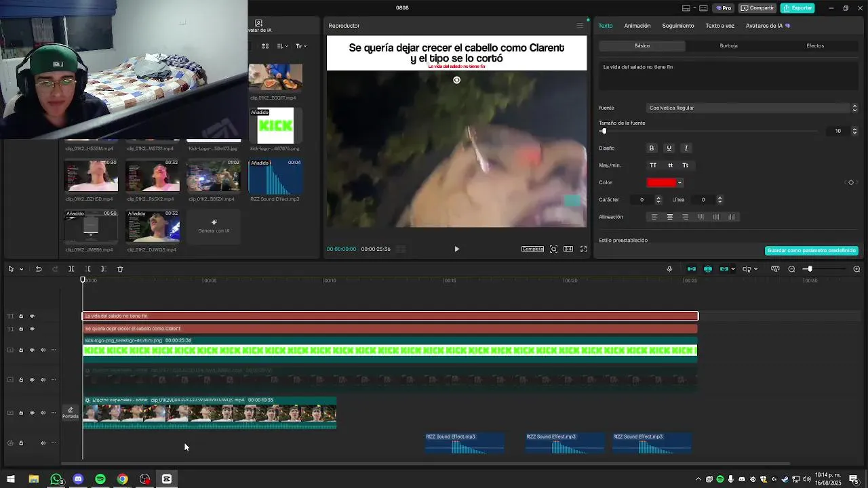Viewport: 868px width, 488px height.
Task: Open Discord from the taskbar
Action: [78, 479]
